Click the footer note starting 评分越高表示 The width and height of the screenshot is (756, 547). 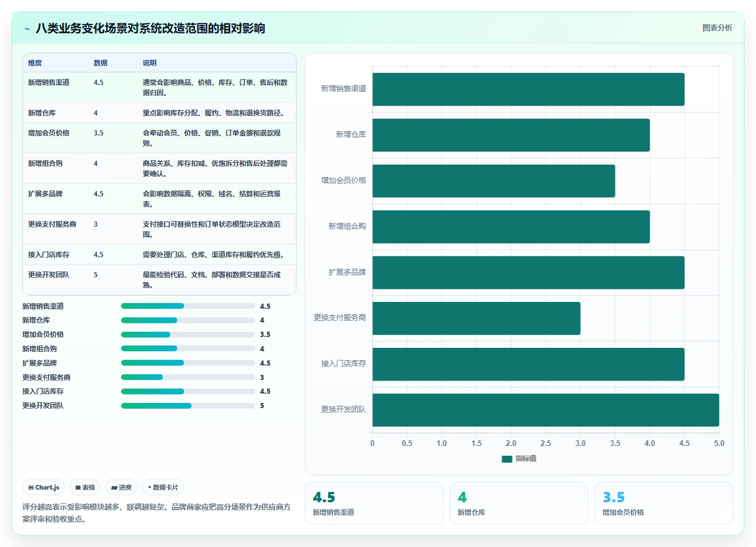click(x=157, y=513)
